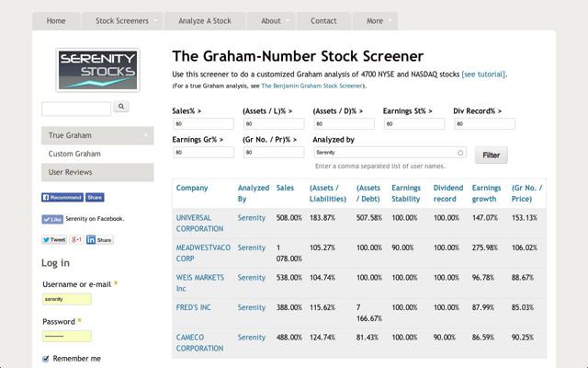Click Serenity analyst in CAMECO row
Viewport: 588px width, 368px height.
(251, 338)
